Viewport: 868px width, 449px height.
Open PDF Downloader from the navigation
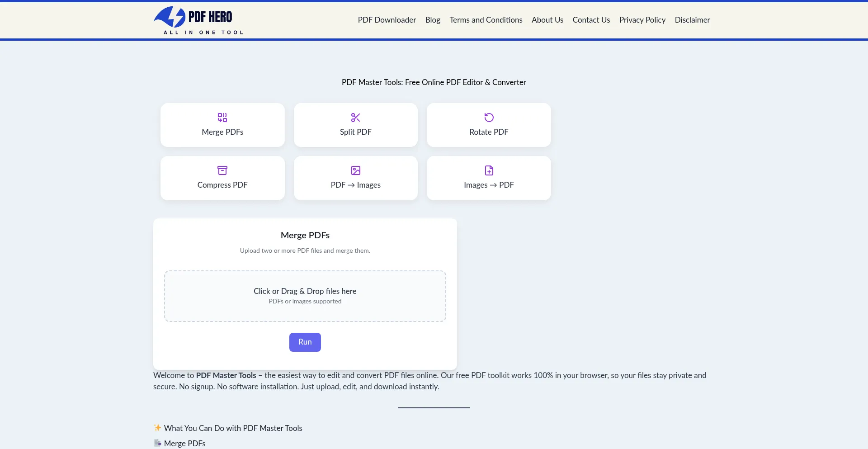(387, 20)
